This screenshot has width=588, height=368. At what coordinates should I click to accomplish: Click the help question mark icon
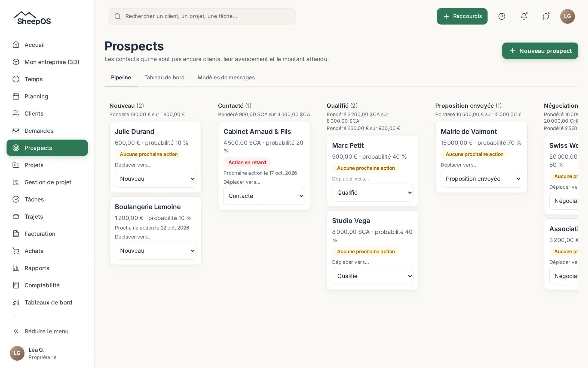point(502,16)
